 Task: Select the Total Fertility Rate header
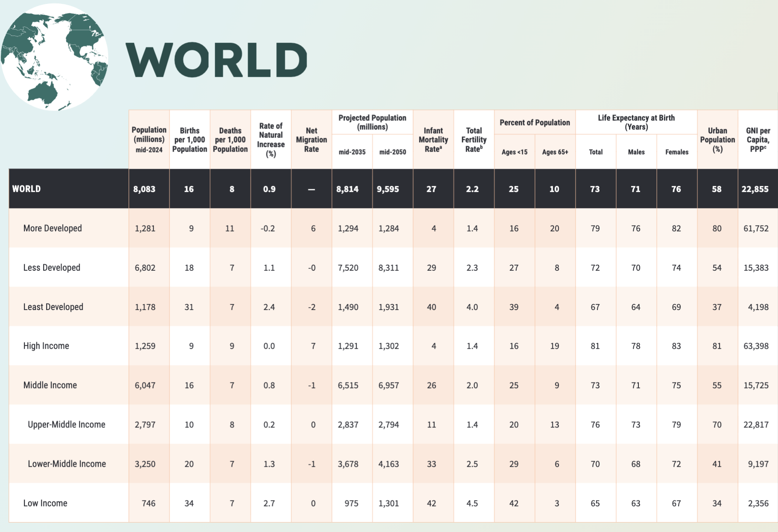coord(474,140)
